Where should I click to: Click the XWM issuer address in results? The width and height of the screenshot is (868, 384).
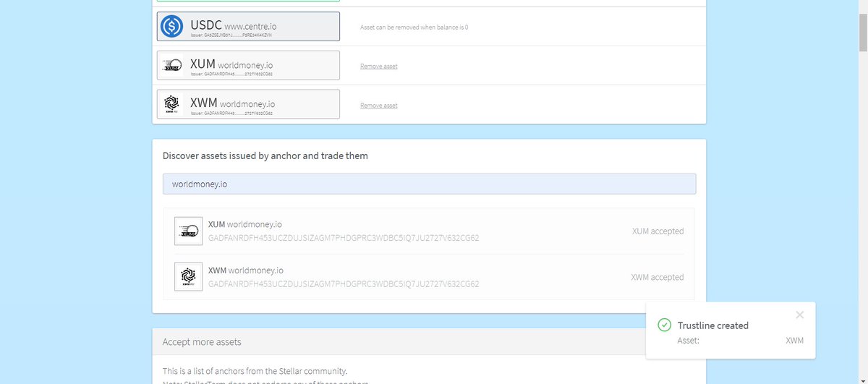344,284
